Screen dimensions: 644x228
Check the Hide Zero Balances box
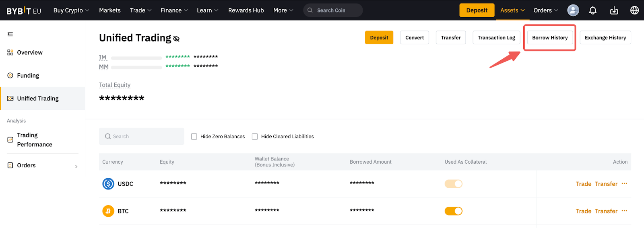(x=194, y=137)
